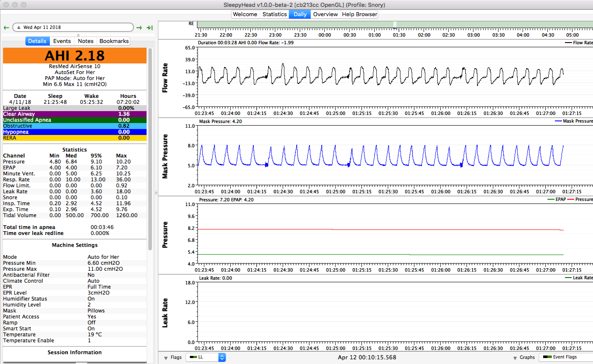Select the Unclassified Apnea green row

click(74, 120)
